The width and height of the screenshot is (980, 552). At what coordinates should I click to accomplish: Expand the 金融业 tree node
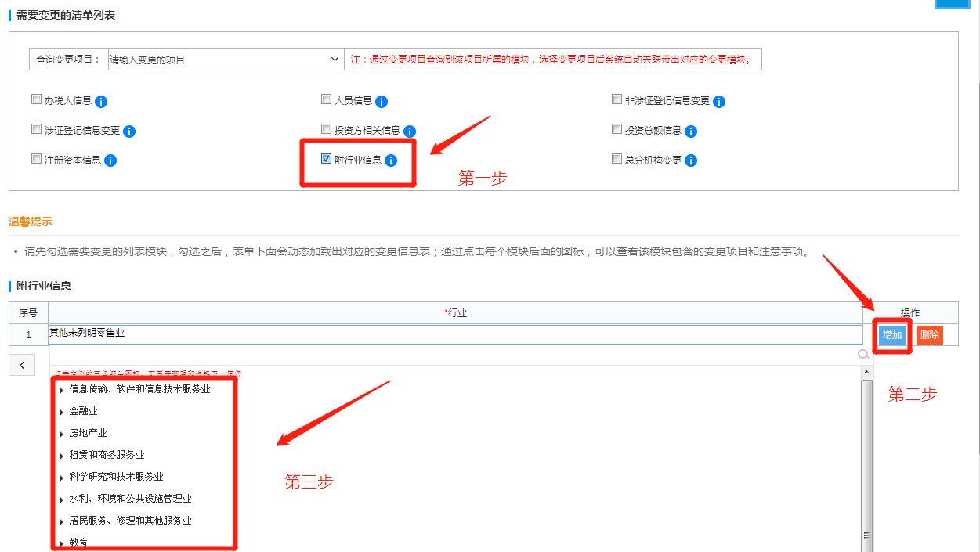tap(61, 412)
